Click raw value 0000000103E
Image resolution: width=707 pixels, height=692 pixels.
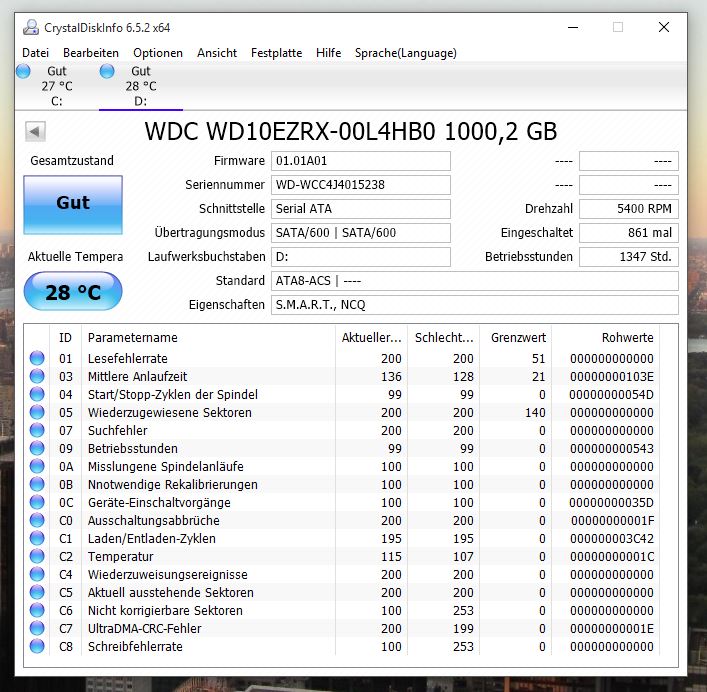pyautogui.click(x=611, y=376)
